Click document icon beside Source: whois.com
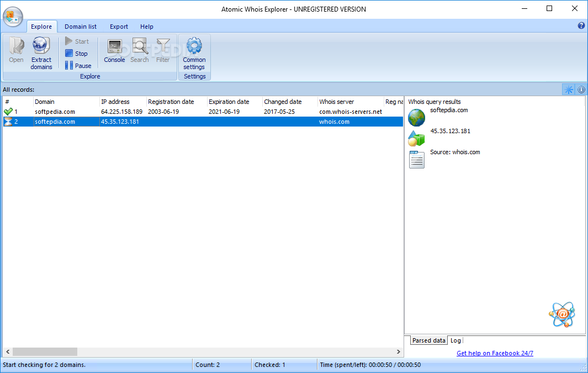Image resolution: width=588 pixels, height=373 pixels. click(x=417, y=160)
